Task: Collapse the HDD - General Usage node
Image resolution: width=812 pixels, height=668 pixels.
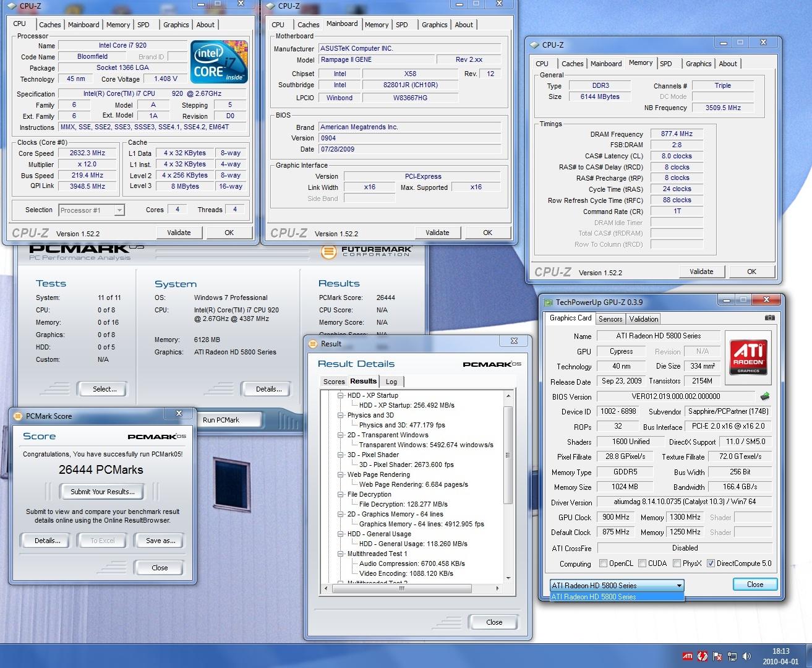Action: (x=340, y=534)
